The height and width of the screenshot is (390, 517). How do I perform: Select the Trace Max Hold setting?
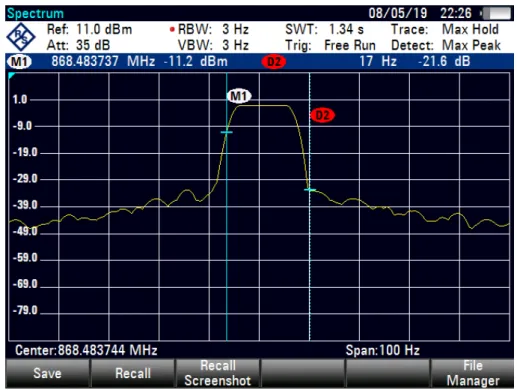(x=470, y=30)
